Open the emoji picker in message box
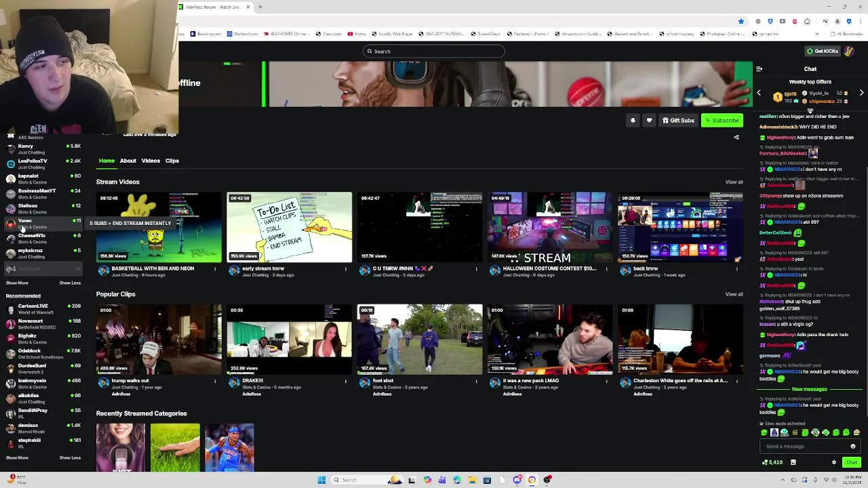Image resolution: width=868 pixels, height=488 pixels. (x=853, y=447)
